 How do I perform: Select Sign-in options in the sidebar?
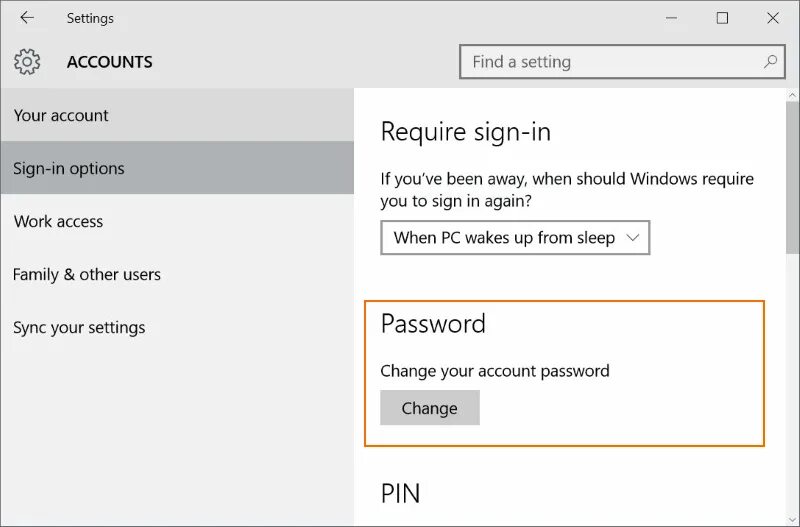click(69, 168)
